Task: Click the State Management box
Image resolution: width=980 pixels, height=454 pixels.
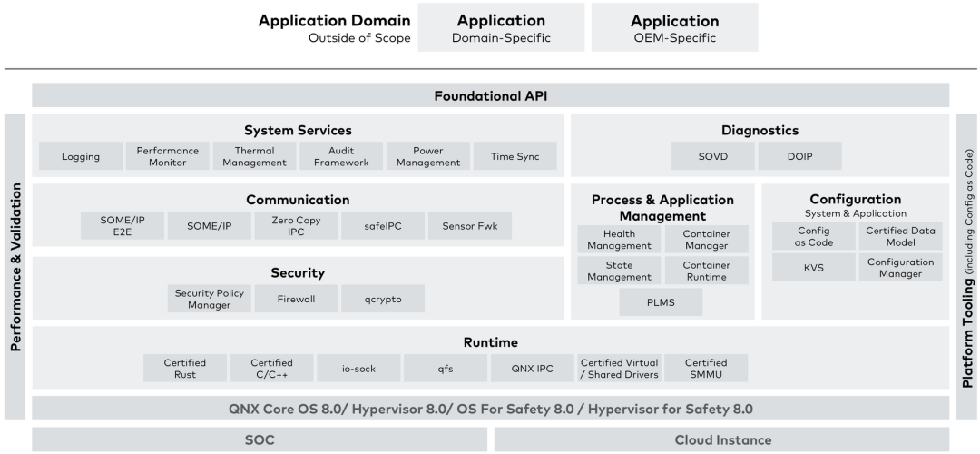Action: coord(620,271)
